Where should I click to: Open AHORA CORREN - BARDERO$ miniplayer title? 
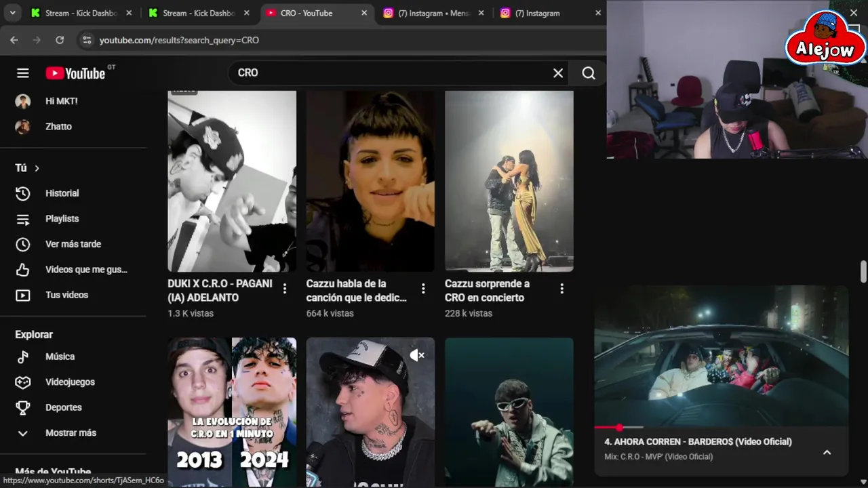[x=698, y=442]
